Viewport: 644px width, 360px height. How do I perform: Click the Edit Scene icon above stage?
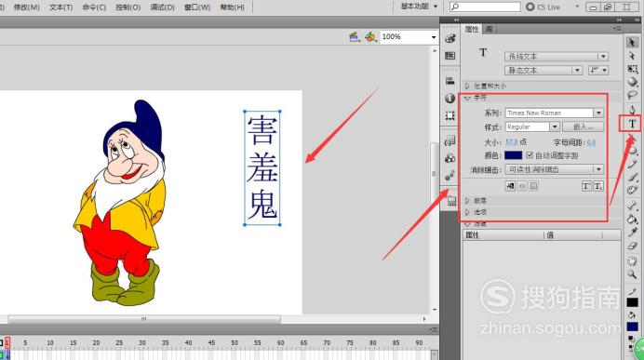point(354,37)
